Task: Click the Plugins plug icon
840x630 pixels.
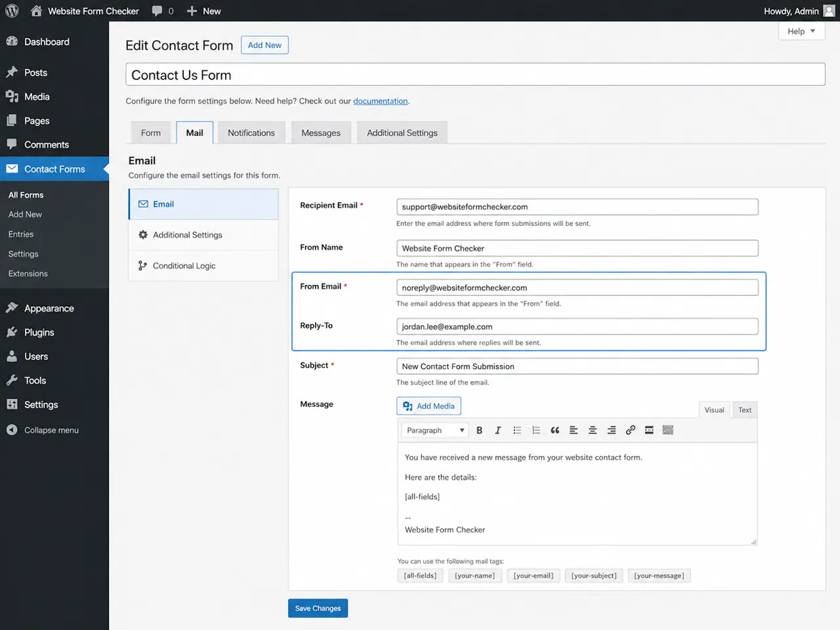Action: point(12,332)
